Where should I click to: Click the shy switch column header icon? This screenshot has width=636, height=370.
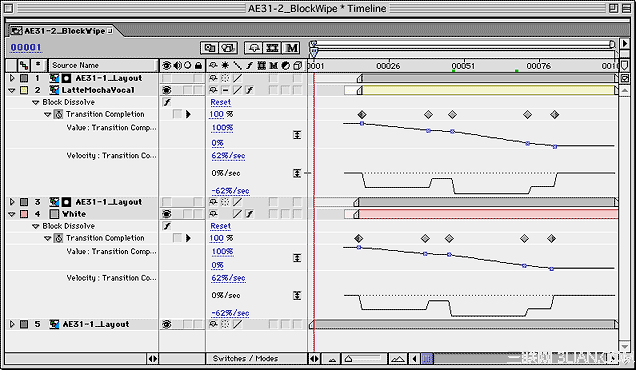click(213, 65)
